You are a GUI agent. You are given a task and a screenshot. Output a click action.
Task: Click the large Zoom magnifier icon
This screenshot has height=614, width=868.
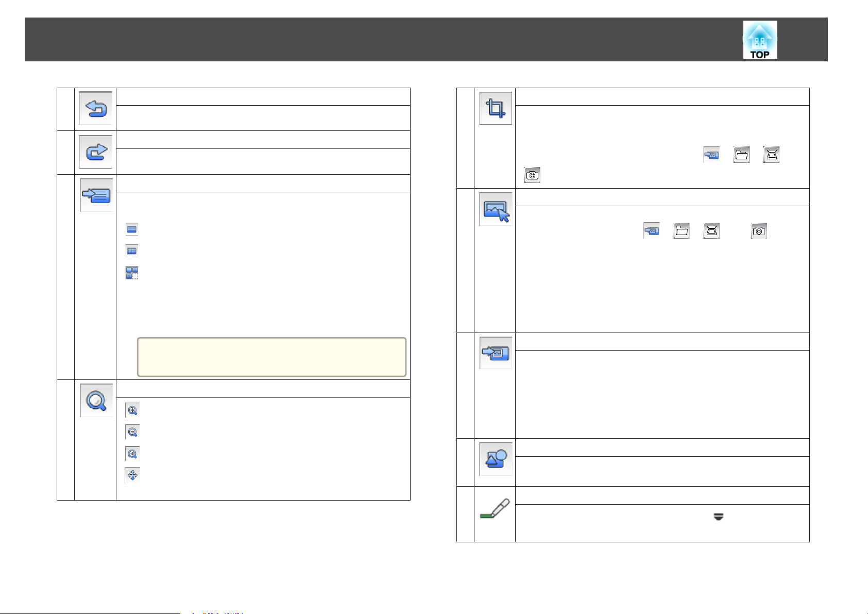96,400
